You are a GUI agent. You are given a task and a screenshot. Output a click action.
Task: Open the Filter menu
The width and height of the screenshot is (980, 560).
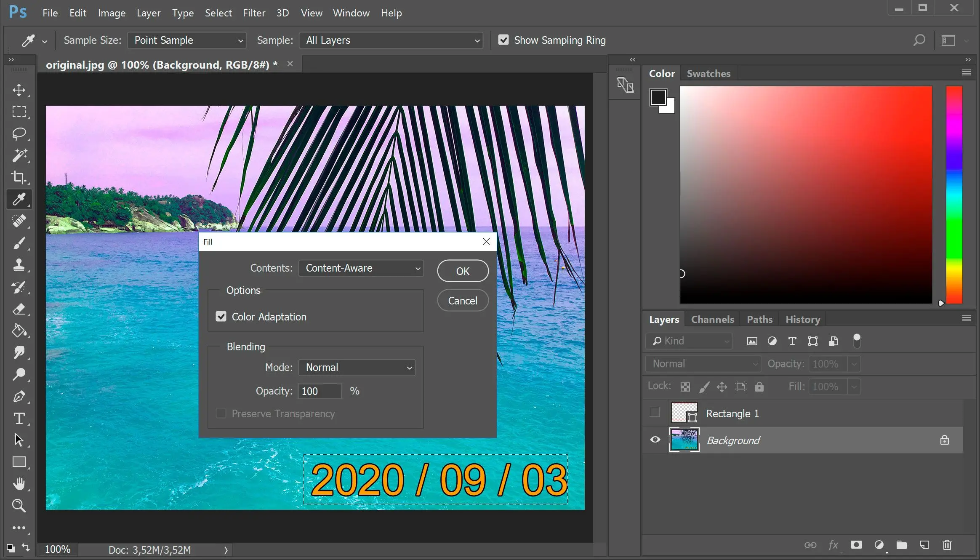(x=253, y=13)
